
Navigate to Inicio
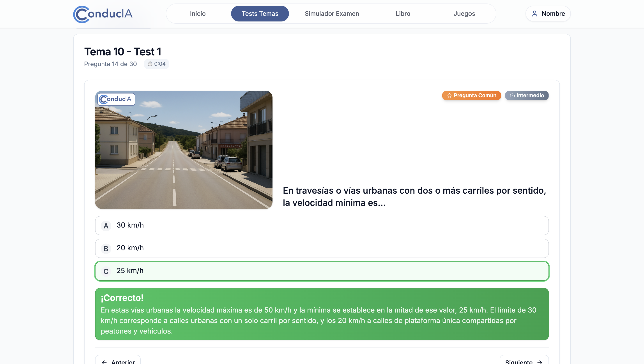[198, 14]
